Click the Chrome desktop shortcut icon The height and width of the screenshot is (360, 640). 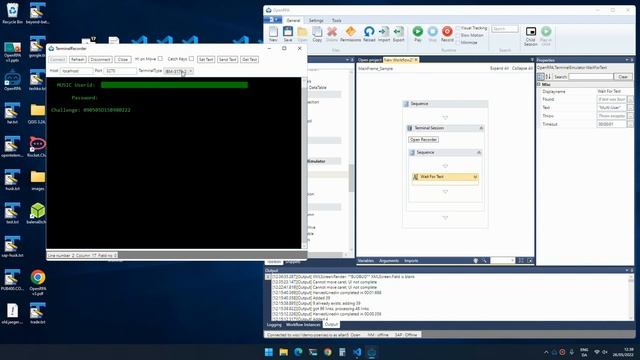pos(38,278)
